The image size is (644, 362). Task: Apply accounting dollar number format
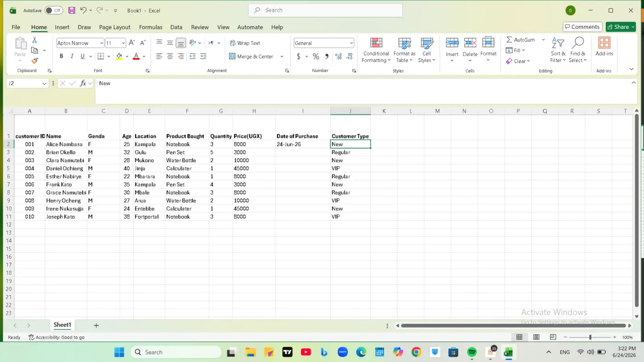tap(299, 57)
